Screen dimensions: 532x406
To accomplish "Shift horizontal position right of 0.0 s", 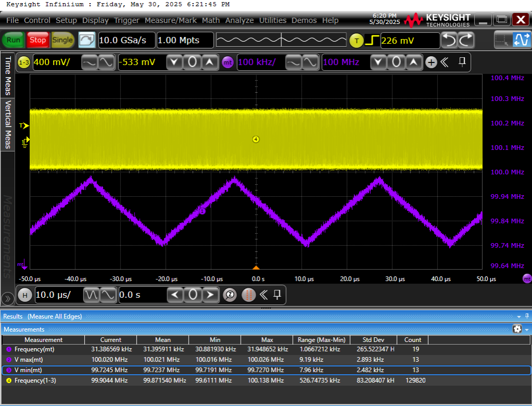I will [x=211, y=295].
